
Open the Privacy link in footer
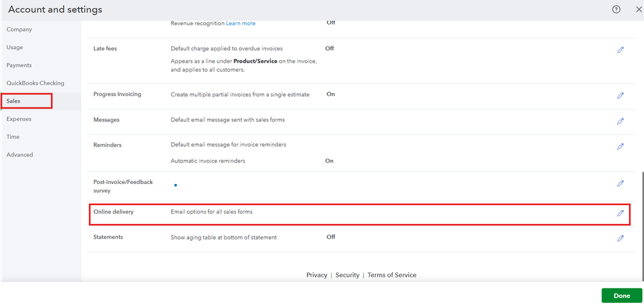point(317,275)
